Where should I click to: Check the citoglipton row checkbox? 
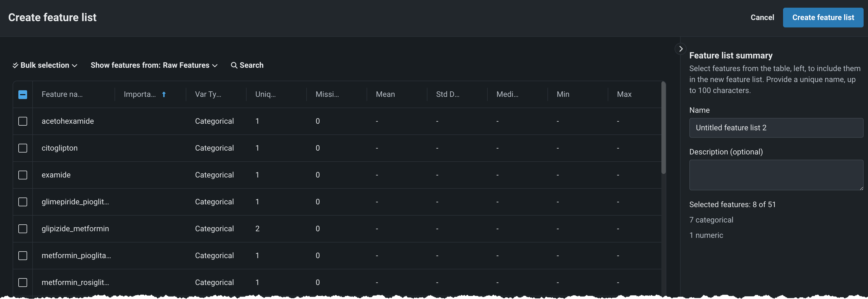(22, 148)
